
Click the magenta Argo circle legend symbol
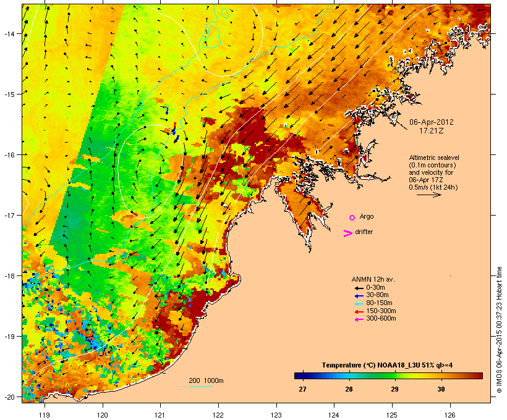point(352,217)
